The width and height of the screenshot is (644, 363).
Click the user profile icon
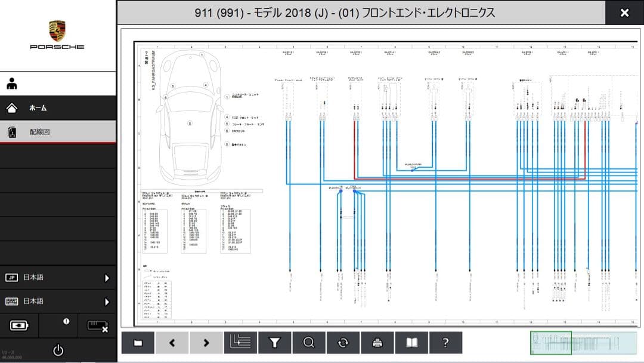[x=11, y=84]
